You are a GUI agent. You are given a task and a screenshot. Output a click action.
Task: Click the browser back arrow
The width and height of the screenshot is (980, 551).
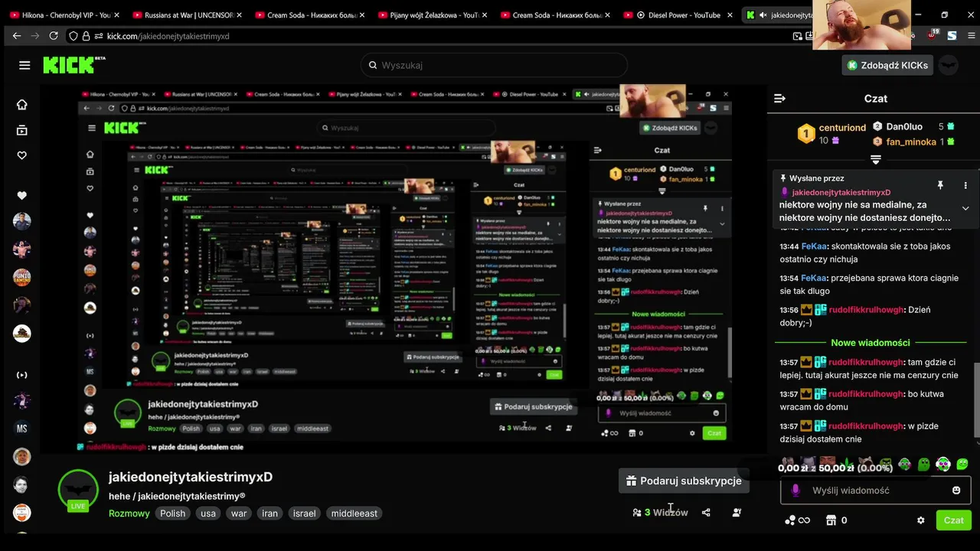[17, 36]
